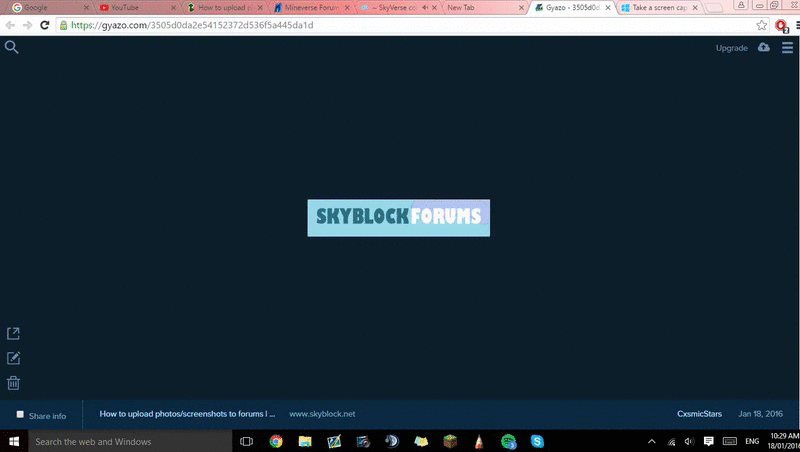Click the open-in-new-window share icon
This screenshot has width=800, height=452.
point(13,334)
